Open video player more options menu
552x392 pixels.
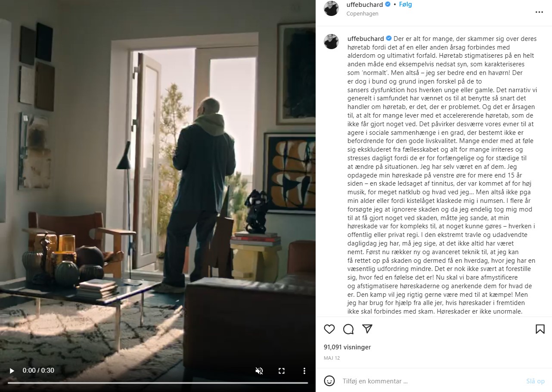[x=304, y=370]
